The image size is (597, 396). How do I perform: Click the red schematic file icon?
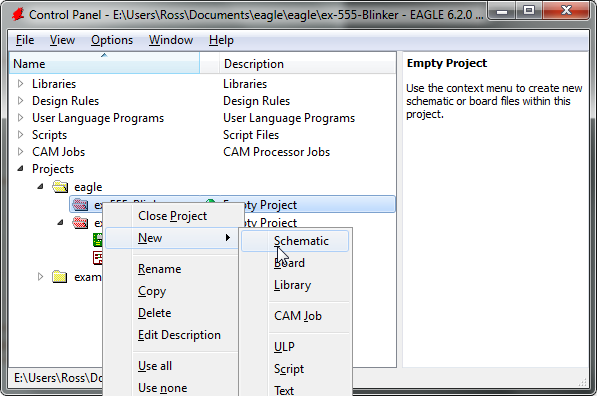point(98,258)
